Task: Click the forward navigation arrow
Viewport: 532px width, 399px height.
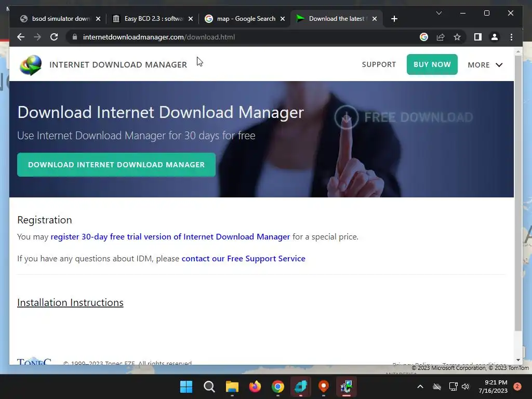Action: click(x=37, y=37)
